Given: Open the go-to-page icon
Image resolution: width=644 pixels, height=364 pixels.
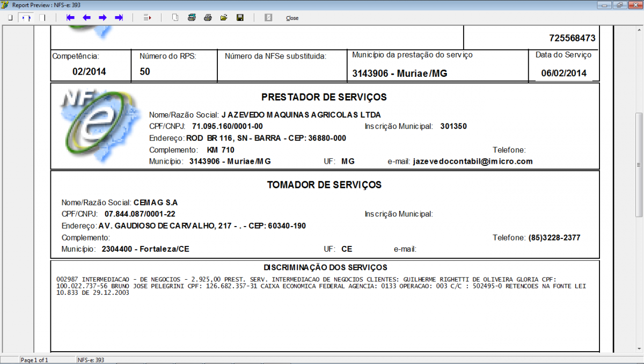Looking at the screenshot, I should 148,18.
